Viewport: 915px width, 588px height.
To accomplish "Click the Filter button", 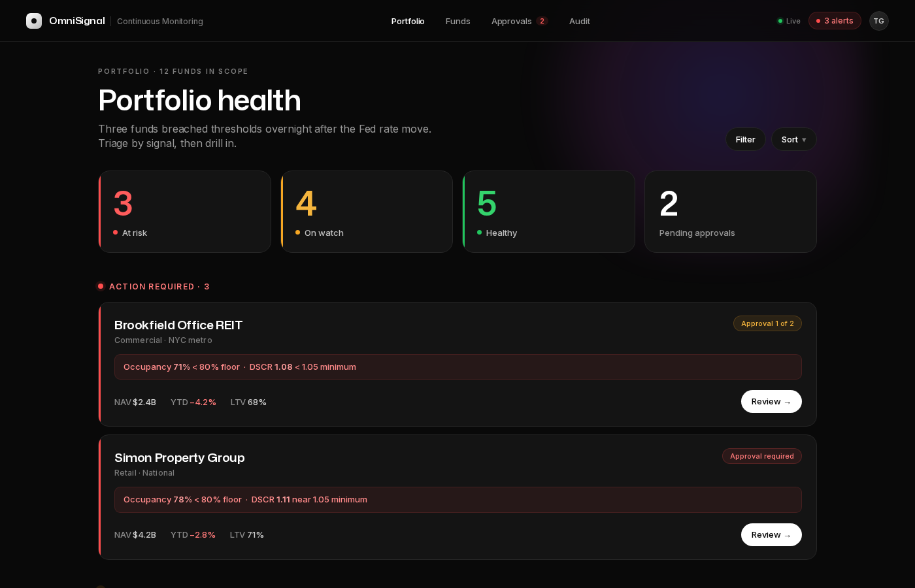I will (x=745, y=139).
